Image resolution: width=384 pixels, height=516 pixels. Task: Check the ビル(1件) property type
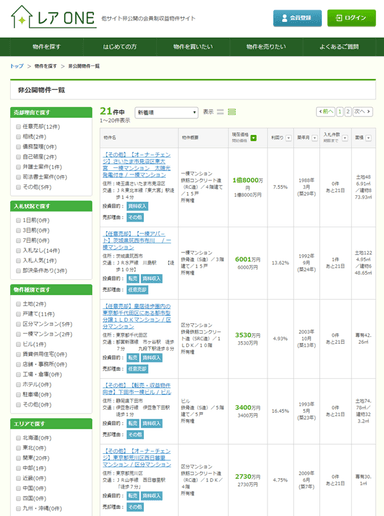(18, 344)
